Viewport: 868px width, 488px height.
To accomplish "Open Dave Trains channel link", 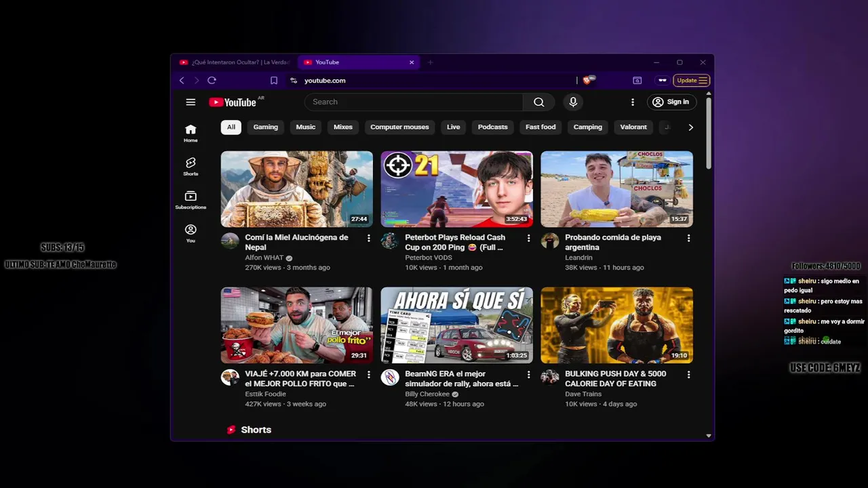I will pyautogui.click(x=583, y=394).
